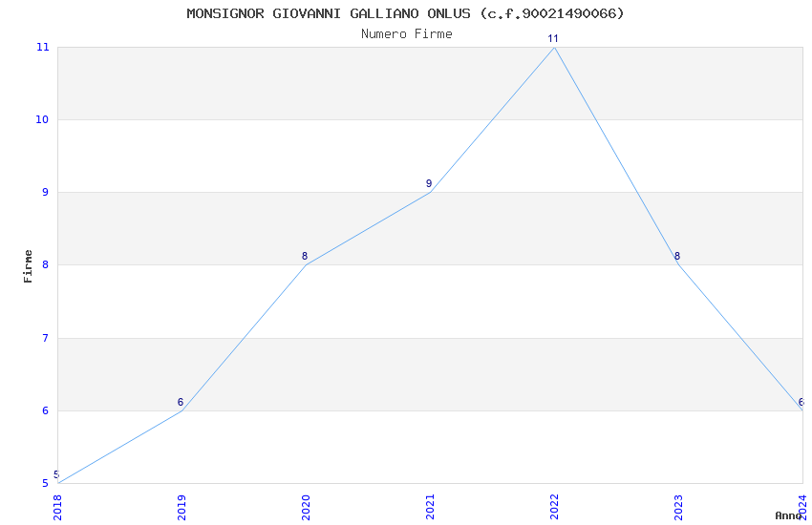Click the subtitle Numero Firme

tap(407, 34)
